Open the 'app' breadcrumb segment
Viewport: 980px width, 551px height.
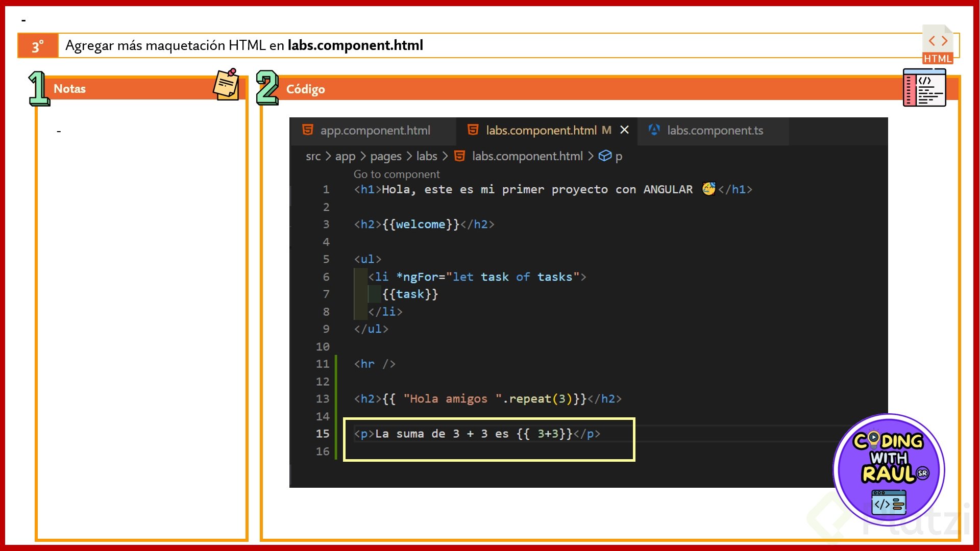coord(345,156)
